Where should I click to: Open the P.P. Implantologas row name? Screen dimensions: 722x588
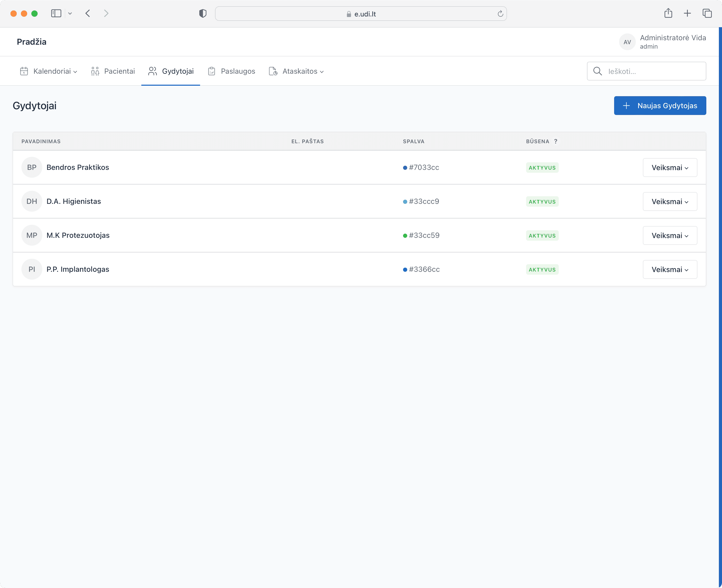click(78, 269)
